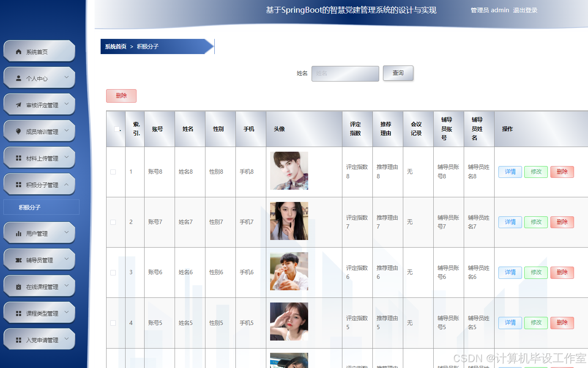
Task: Expand the 在线课程管理 chevron
Action: point(66,286)
